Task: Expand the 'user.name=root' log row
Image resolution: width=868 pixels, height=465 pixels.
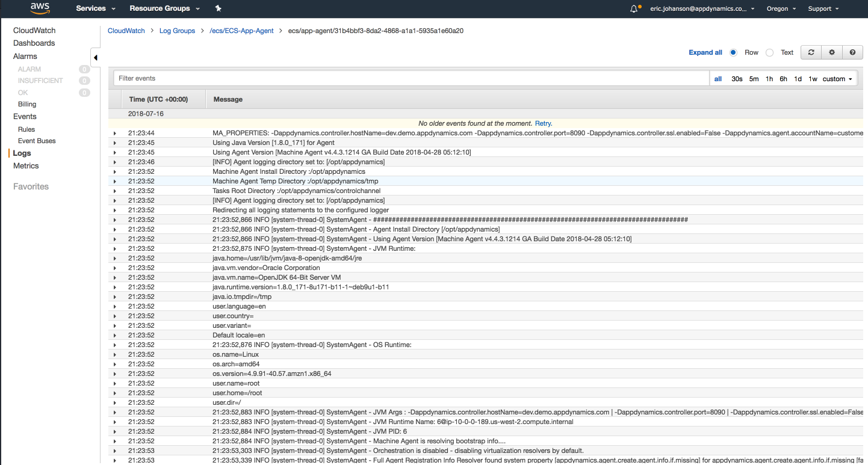Action: (x=114, y=383)
